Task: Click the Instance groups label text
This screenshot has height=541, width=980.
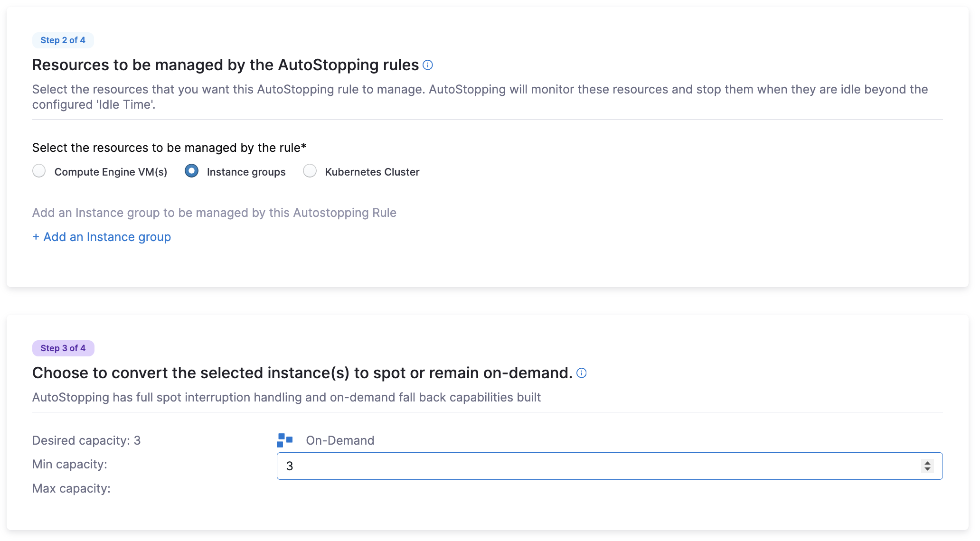Action: pyautogui.click(x=246, y=172)
